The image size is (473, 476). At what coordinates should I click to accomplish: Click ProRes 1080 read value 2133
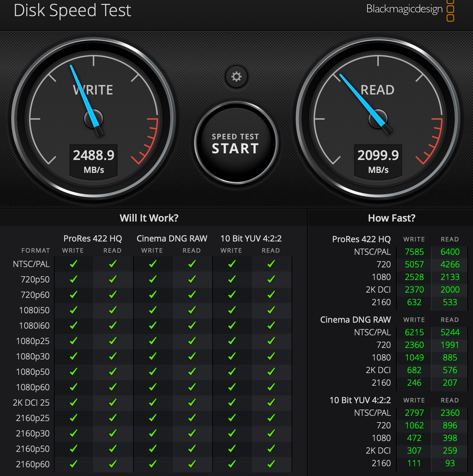click(450, 277)
